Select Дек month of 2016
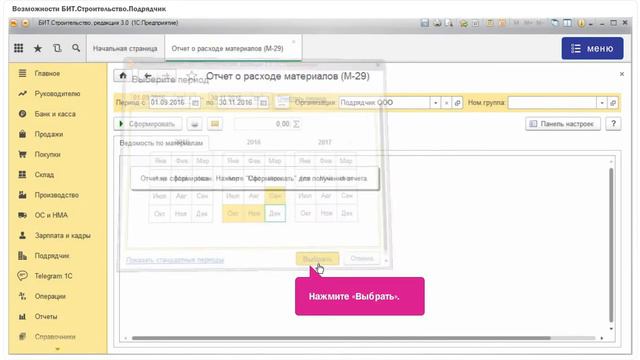The width and height of the screenshot is (640, 360). (275, 213)
